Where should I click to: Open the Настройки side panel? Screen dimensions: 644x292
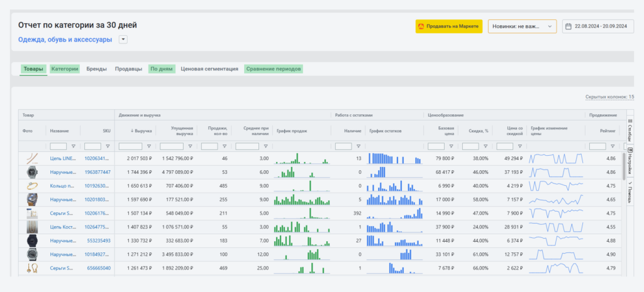pos(630,160)
